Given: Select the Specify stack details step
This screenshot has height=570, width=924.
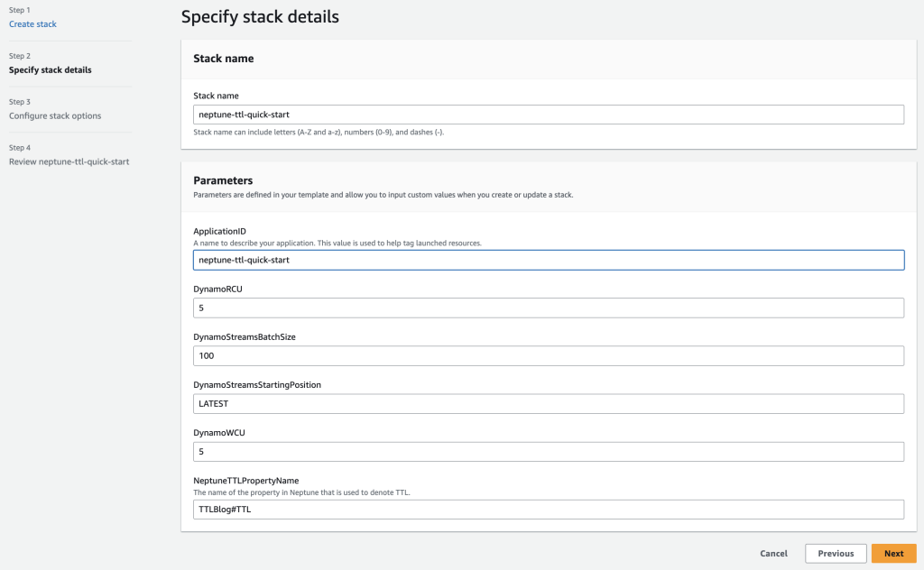Looking at the screenshot, I should pyautogui.click(x=50, y=69).
